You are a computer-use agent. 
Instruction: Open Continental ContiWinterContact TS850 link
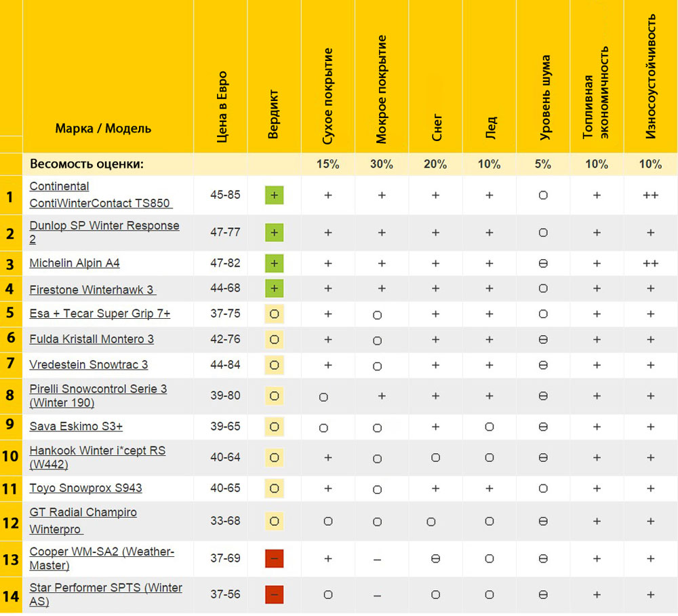100,195
